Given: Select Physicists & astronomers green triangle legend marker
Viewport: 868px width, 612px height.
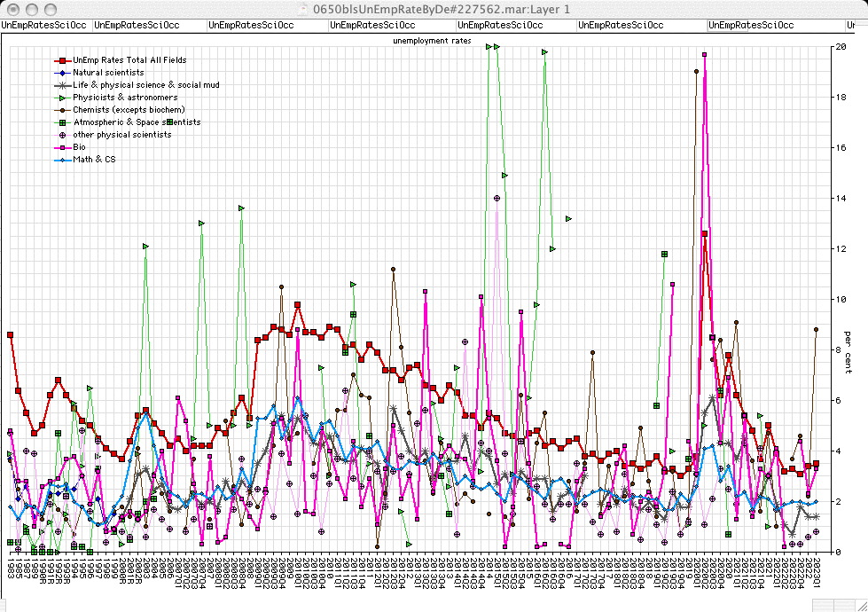Looking at the screenshot, I should click(62, 98).
